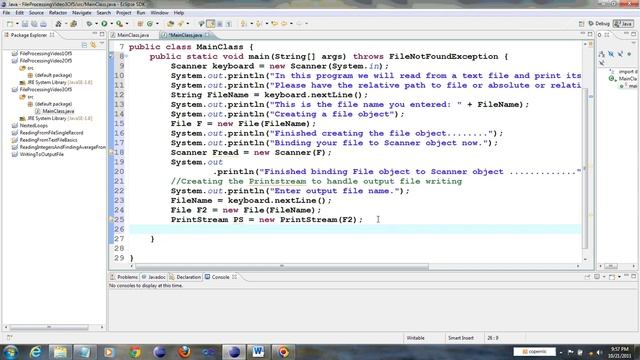The image size is (640, 360).
Task: Click the Open Type toolbar icon
Action: tap(170, 24)
